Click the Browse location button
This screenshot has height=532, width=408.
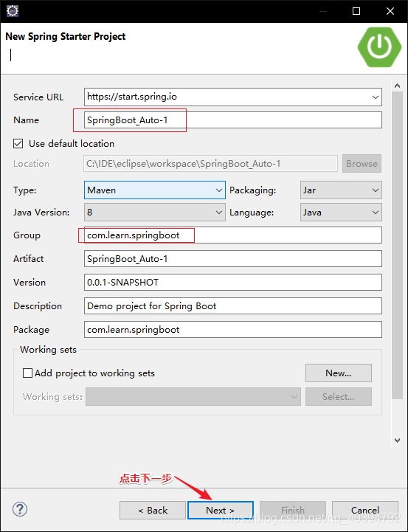coord(362,164)
